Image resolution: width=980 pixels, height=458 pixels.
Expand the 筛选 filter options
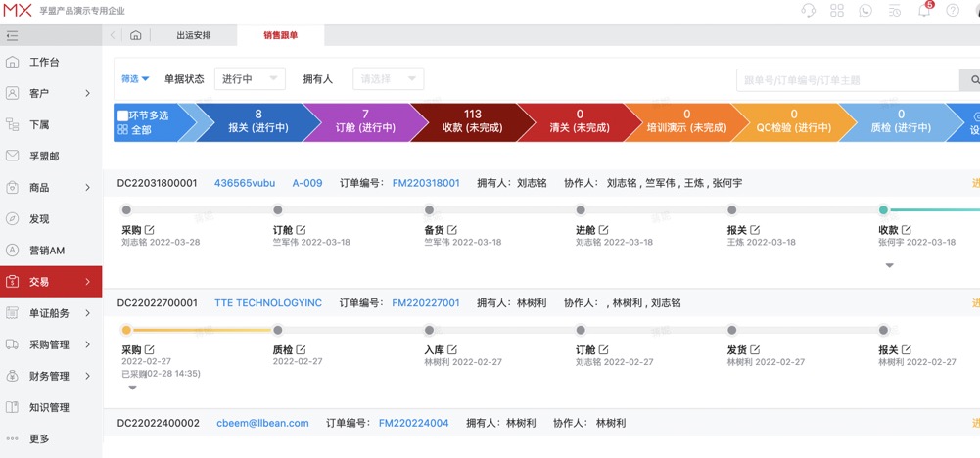[135, 79]
